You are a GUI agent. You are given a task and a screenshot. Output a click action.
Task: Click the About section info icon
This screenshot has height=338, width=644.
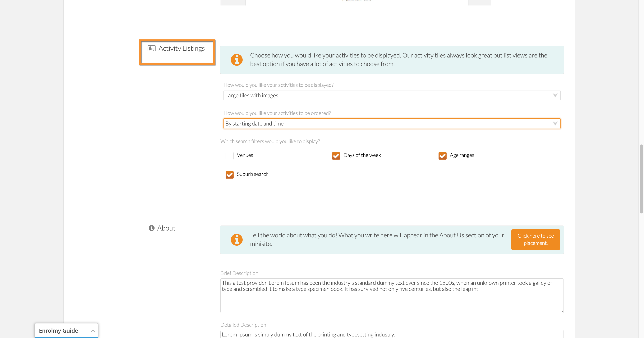[151, 228]
